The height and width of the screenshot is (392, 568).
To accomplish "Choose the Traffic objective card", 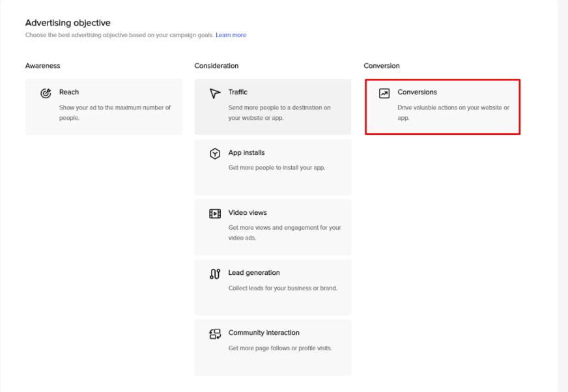I will click(x=273, y=107).
